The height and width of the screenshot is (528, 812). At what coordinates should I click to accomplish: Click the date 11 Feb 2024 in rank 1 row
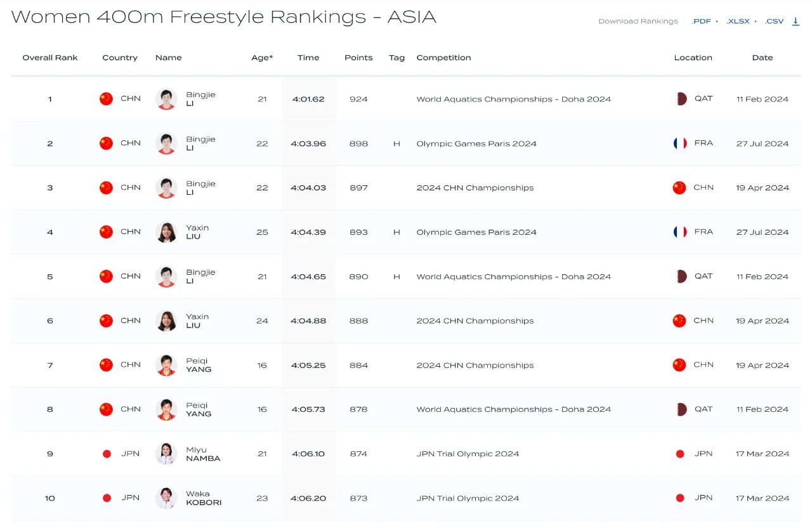pyautogui.click(x=763, y=99)
